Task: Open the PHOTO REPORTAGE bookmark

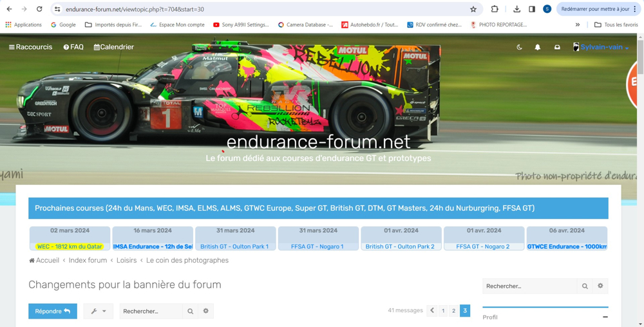Action: coord(499,24)
